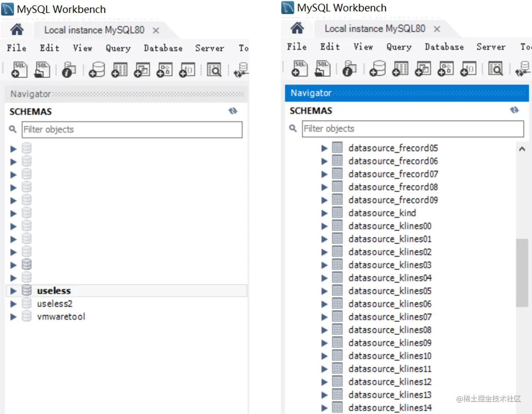532x414 pixels.
Task: Click the SCHEMAS heading in right window
Action: point(311,111)
